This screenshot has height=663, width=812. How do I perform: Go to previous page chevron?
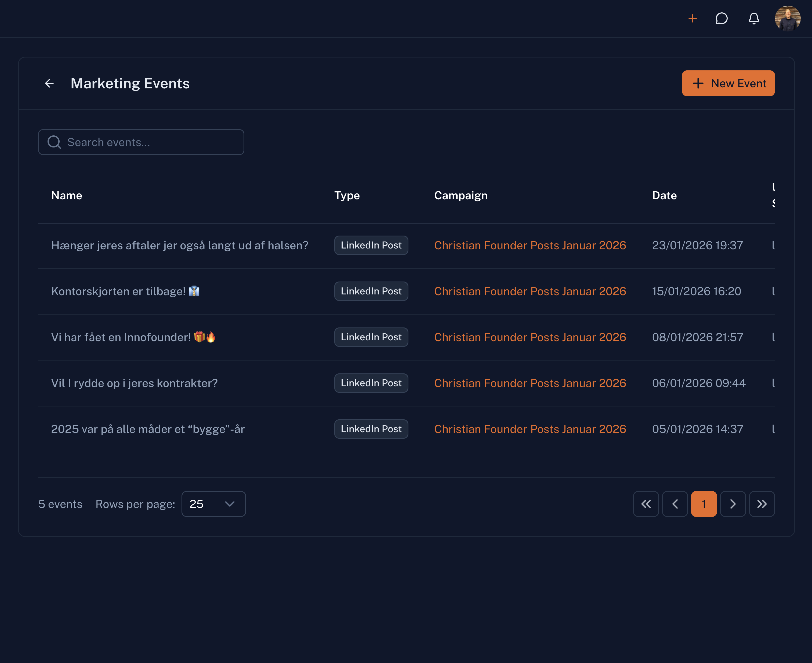[x=675, y=504]
